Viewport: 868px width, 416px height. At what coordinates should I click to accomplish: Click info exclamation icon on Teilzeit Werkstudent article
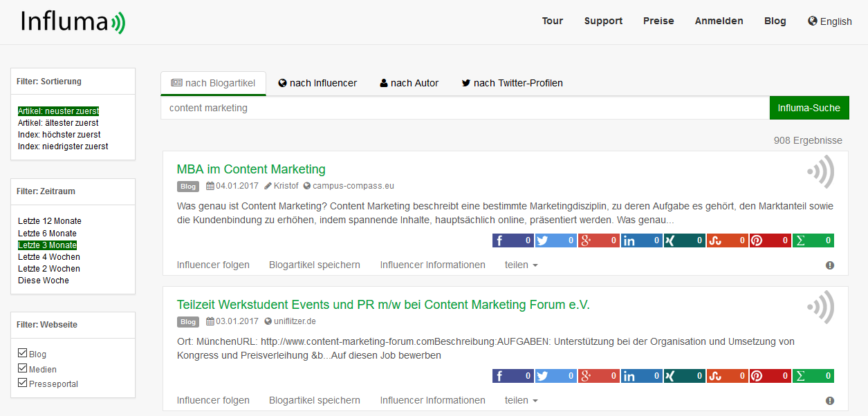click(x=830, y=401)
